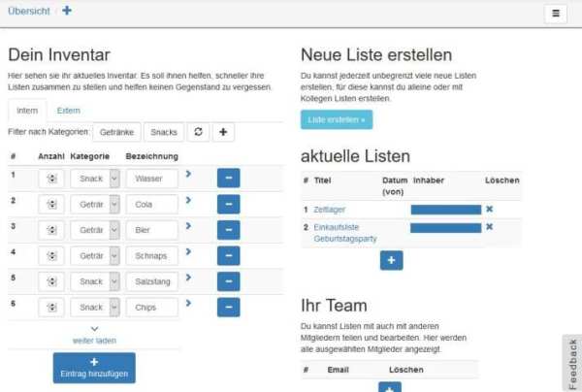
Task: Click the arrow icon beside Cola
Action: pyautogui.click(x=188, y=200)
